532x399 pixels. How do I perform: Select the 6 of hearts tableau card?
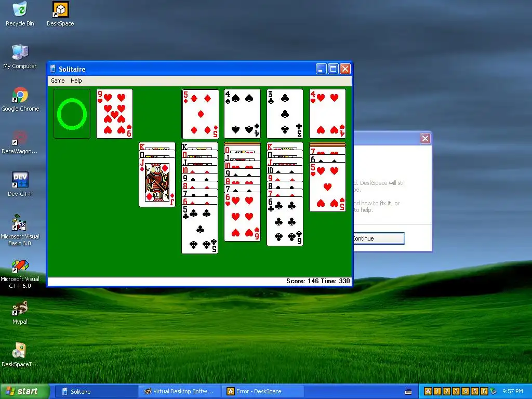[x=242, y=217]
